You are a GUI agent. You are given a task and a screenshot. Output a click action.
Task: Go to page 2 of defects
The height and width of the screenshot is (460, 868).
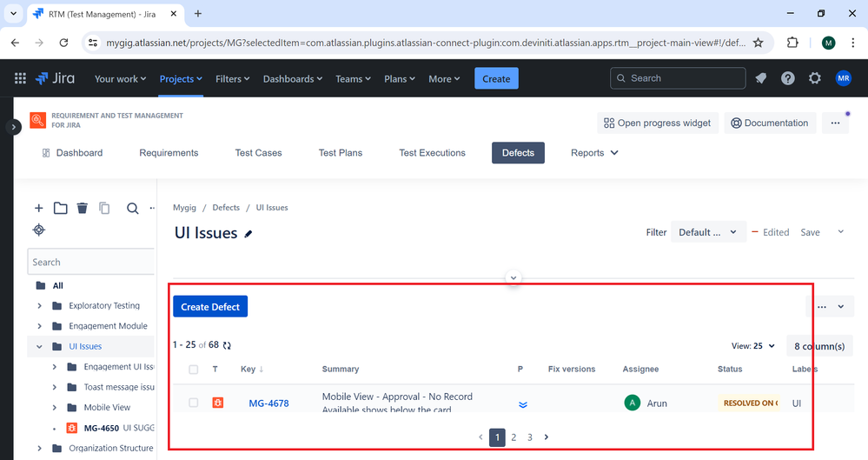(x=514, y=437)
